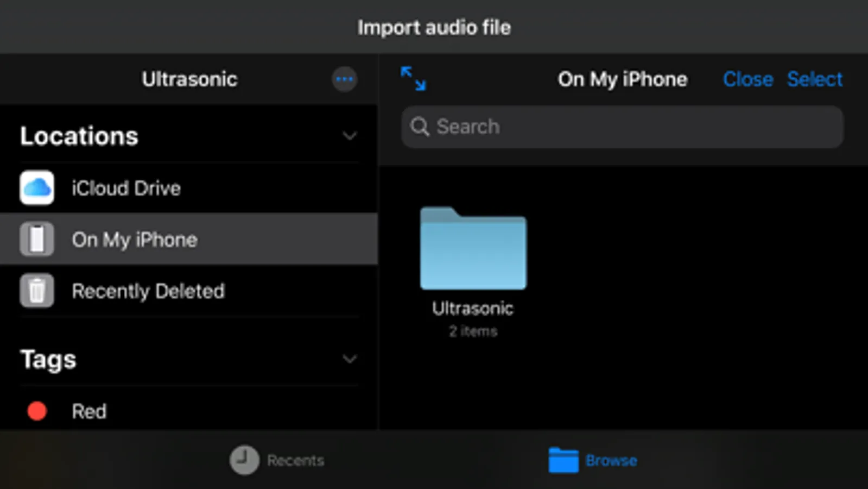Collapse the Locations section
The width and height of the screenshot is (868, 489).
coord(350,136)
